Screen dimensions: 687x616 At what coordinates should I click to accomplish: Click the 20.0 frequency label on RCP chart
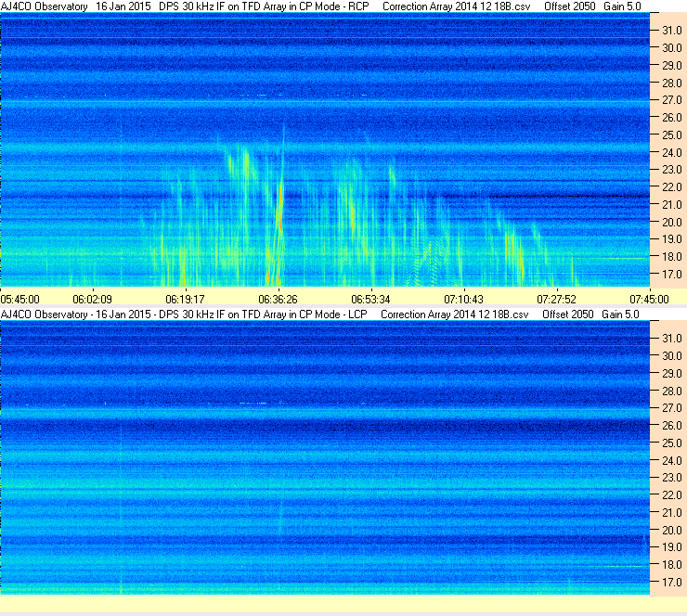click(x=672, y=223)
